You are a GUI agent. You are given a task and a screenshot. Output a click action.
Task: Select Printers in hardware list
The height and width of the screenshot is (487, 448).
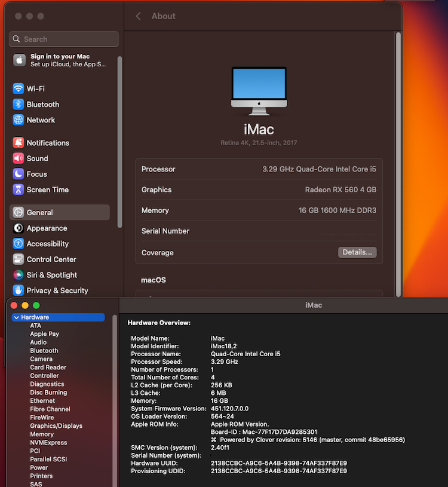point(41,476)
